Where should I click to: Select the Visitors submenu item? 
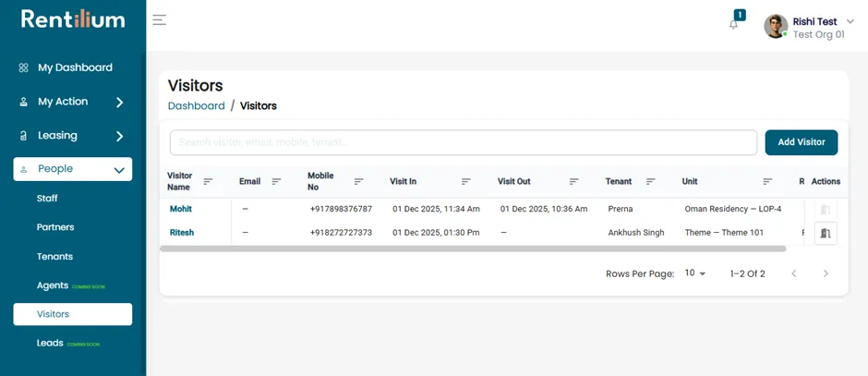[73, 314]
